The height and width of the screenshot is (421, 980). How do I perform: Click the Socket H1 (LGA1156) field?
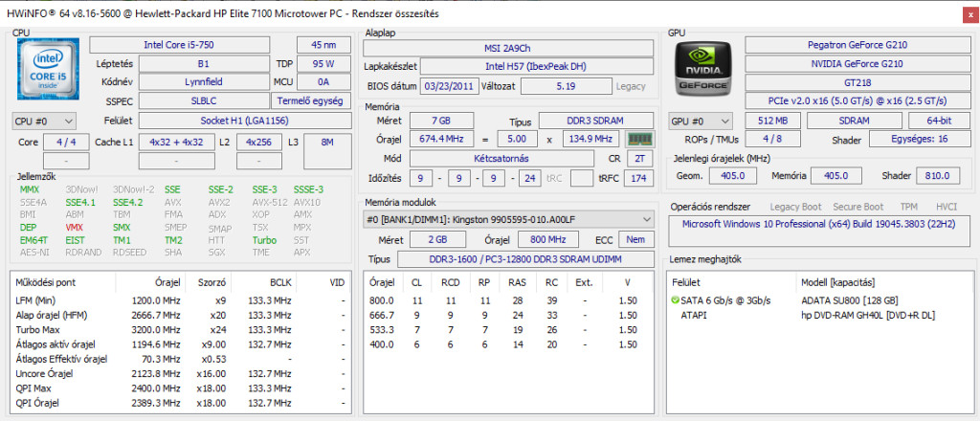[244, 121]
